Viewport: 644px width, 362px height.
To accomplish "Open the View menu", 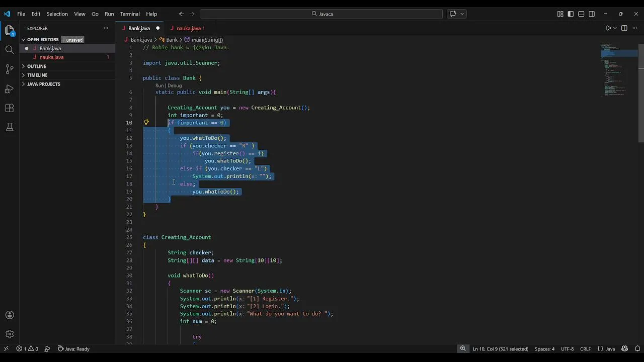I will tap(79, 14).
